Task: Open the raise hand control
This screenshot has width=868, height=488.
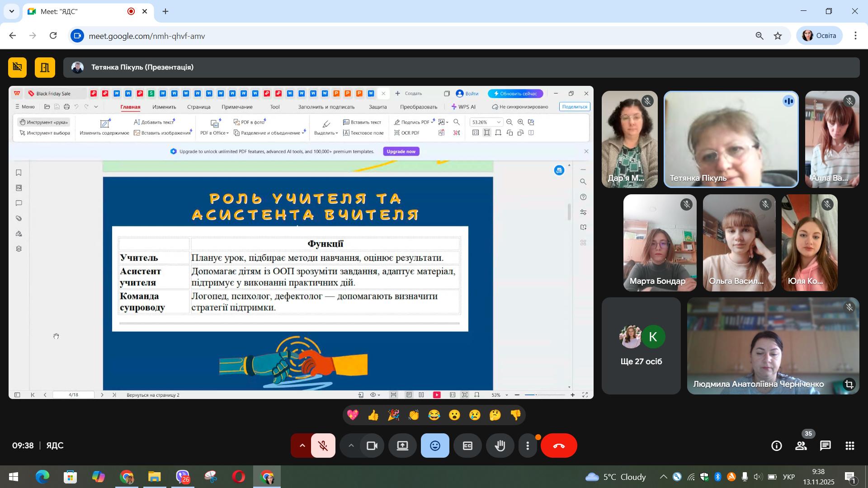Action: tap(500, 446)
